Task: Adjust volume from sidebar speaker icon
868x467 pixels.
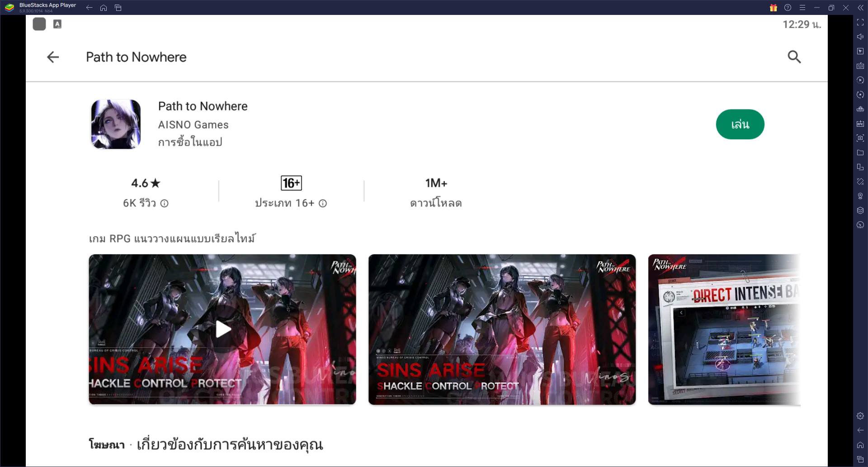Action: [x=860, y=37]
